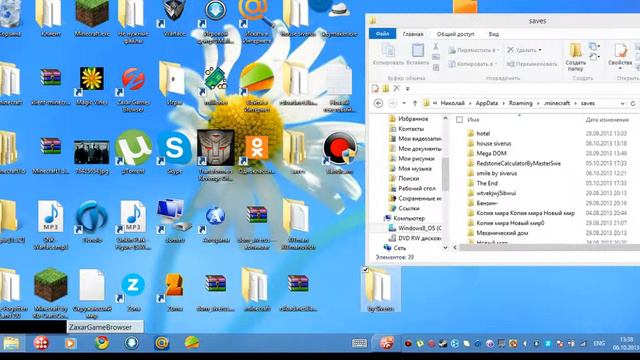640x360 pixels.
Task: Open the quick access toolbar customize arrow
Action: 407,89
